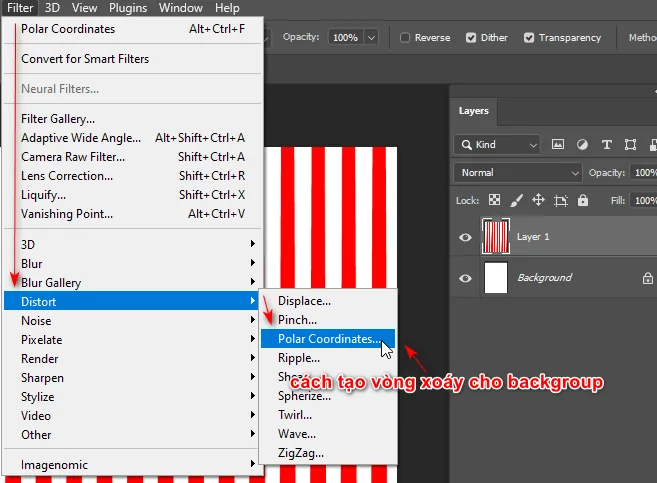Choose Displace distort filter
The width and height of the screenshot is (657, 483).
pos(328,301)
